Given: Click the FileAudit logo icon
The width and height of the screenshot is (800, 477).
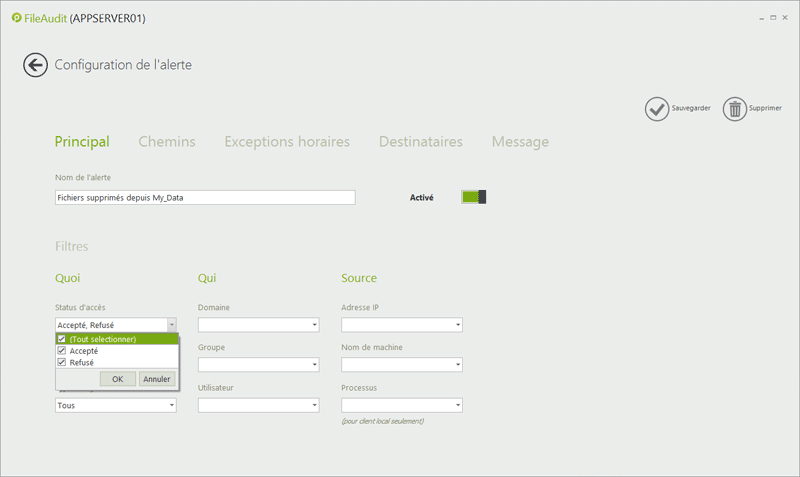Looking at the screenshot, I should (x=17, y=17).
